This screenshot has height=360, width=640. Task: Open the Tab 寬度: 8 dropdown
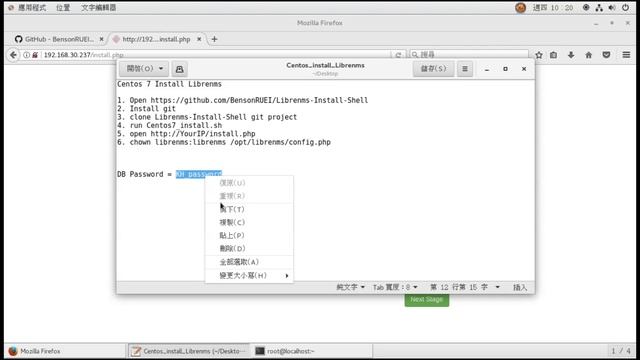pos(395,287)
